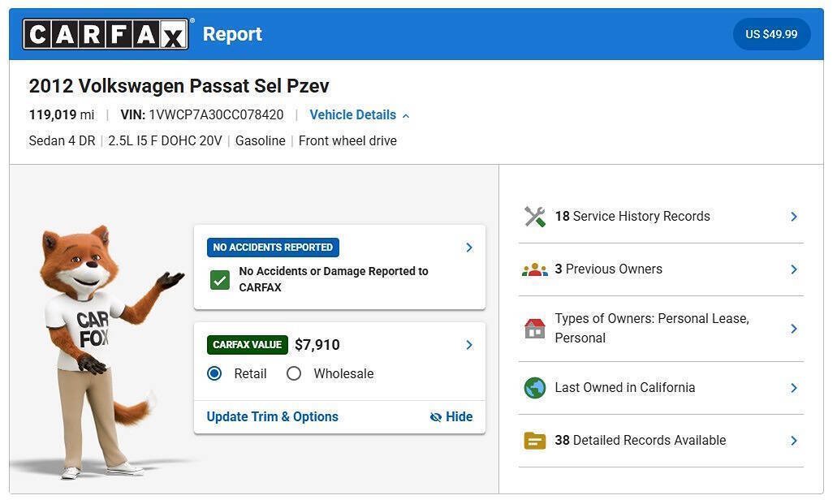Select the Retail value radio button

pos(214,373)
